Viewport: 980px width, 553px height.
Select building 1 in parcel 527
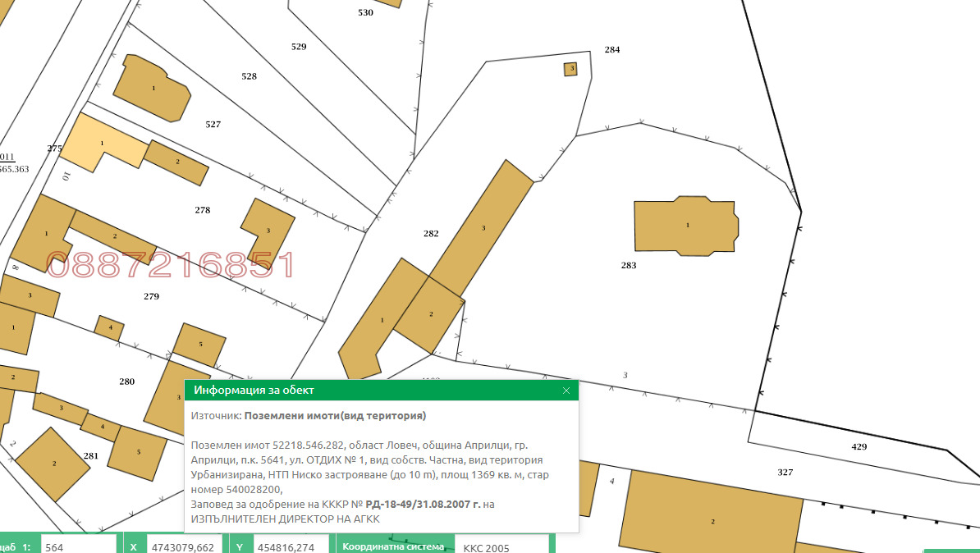pyautogui.click(x=152, y=88)
